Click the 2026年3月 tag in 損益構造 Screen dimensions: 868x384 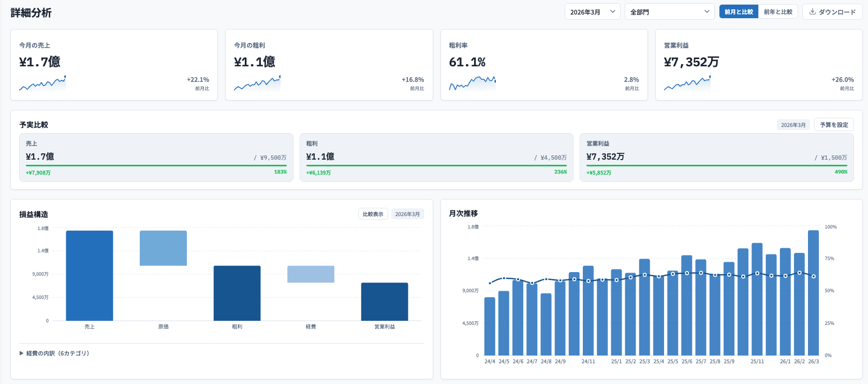407,214
